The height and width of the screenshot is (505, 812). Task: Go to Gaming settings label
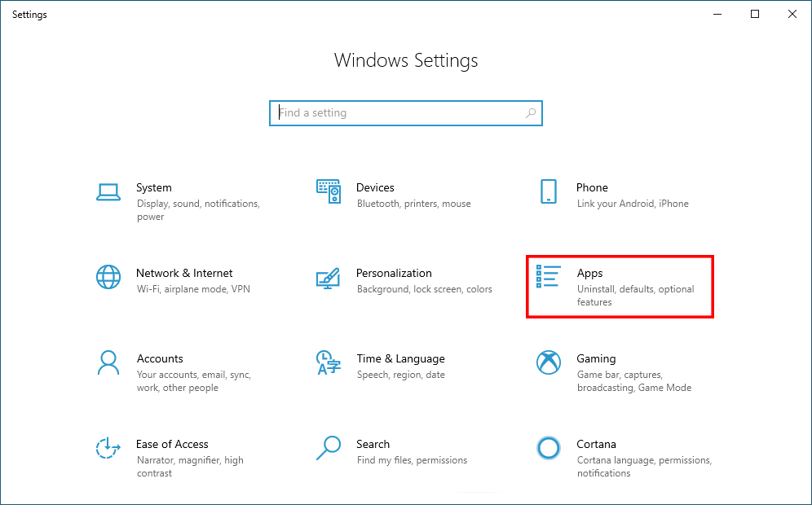596,358
